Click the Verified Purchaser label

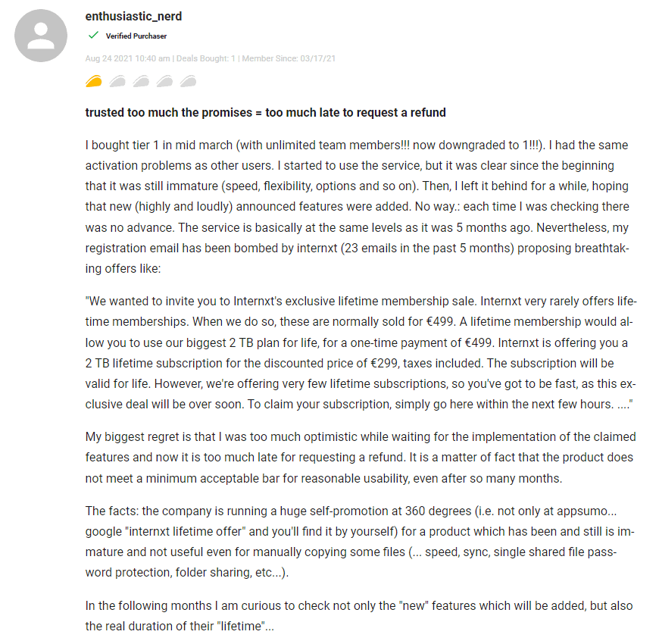(136, 36)
